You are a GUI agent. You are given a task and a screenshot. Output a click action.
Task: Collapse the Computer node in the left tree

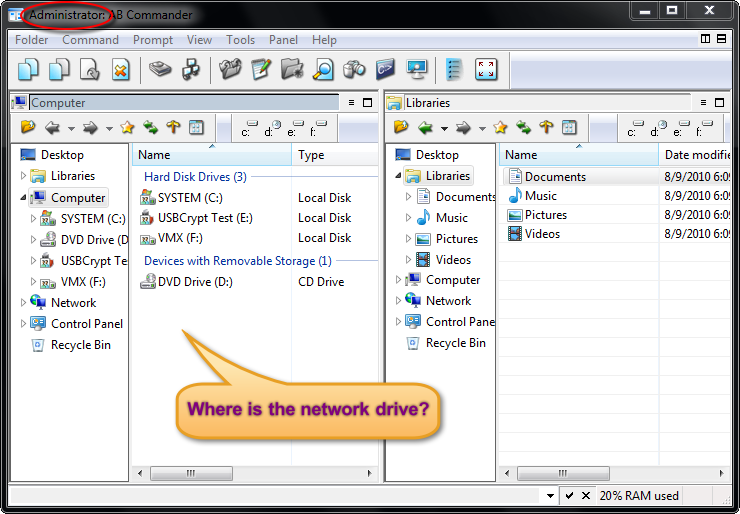(23, 198)
